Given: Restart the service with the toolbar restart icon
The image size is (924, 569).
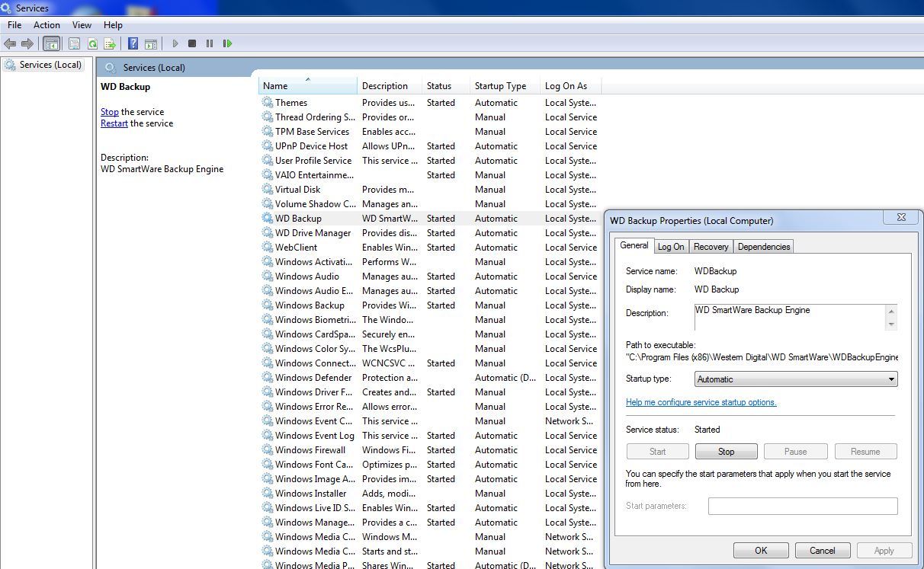Looking at the screenshot, I should [x=227, y=43].
